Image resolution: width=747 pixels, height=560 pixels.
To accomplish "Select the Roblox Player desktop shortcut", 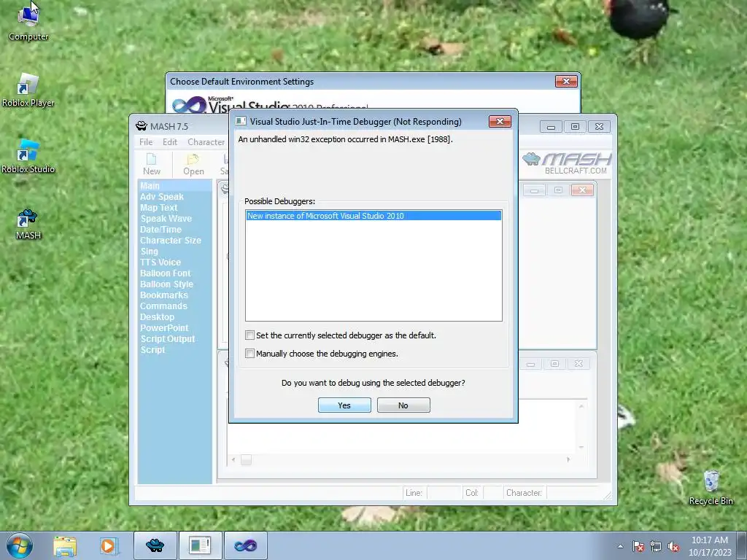I will pyautogui.click(x=28, y=90).
